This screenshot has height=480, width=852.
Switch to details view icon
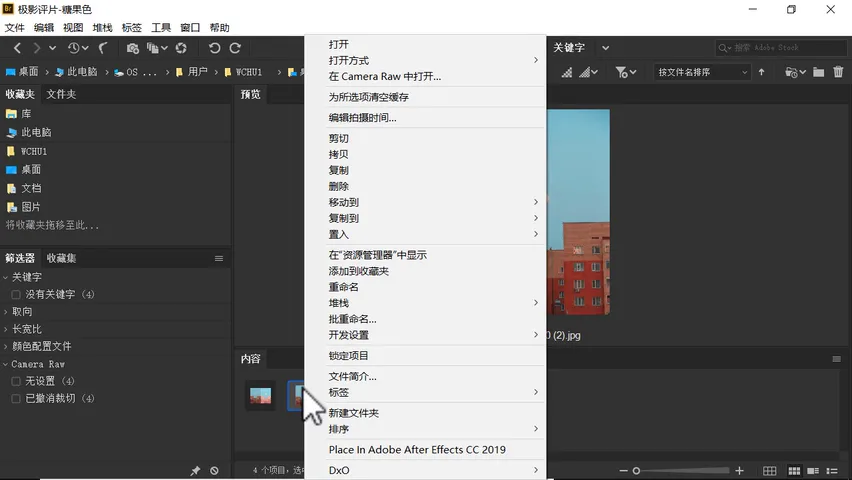(813, 471)
